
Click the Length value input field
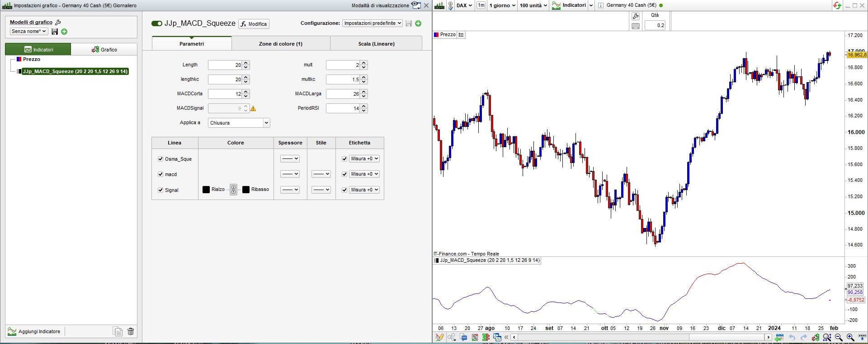point(225,65)
